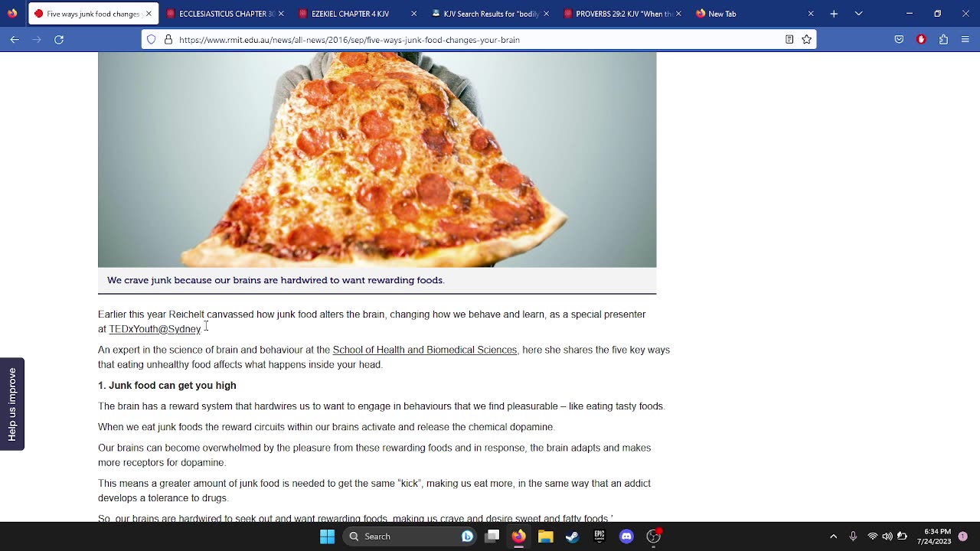Viewport: 980px width, 551px height.
Task: Open volume control in system tray
Action: 887,536
